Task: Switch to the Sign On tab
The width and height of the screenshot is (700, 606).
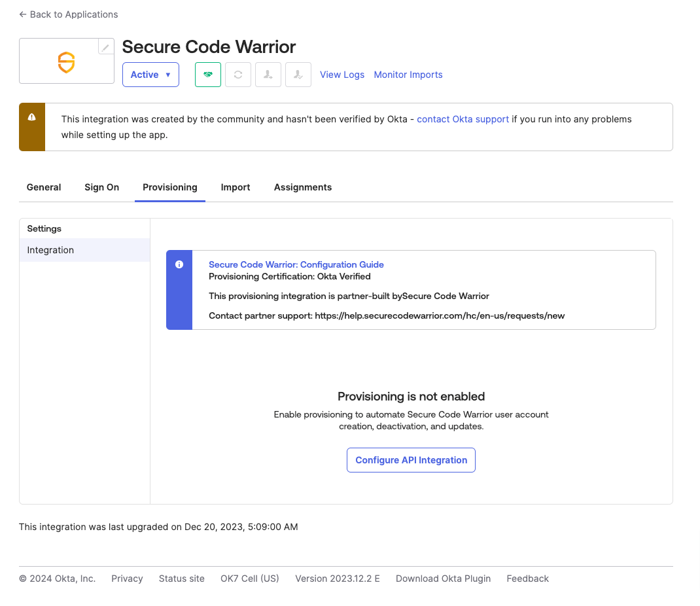Action: point(102,187)
